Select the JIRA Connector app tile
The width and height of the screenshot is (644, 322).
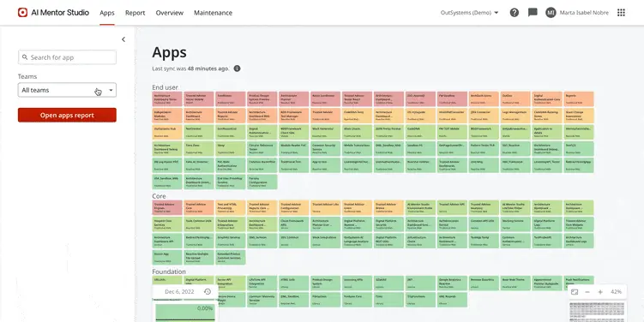tap(484, 116)
